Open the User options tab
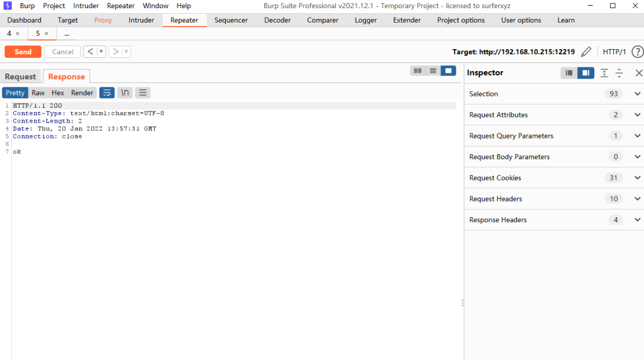 coord(521,20)
